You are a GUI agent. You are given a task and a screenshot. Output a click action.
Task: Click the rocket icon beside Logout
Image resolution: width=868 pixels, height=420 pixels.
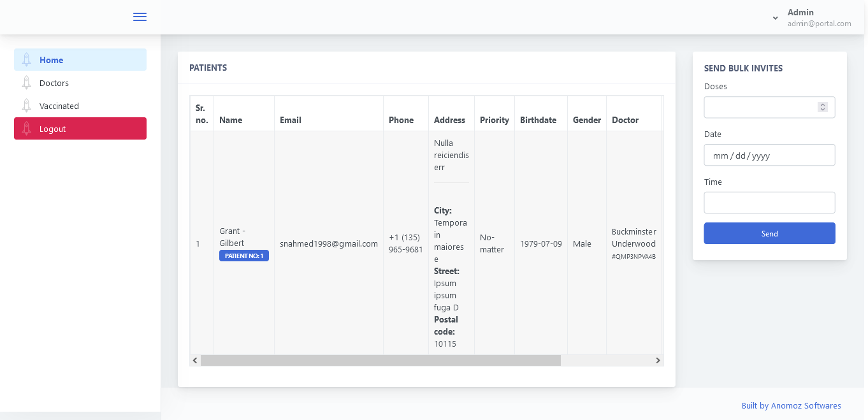(26, 129)
